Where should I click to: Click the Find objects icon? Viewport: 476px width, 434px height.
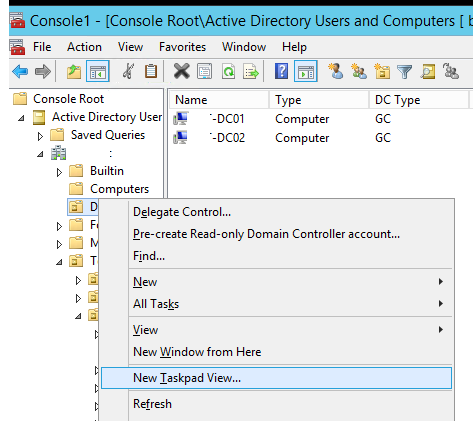[x=428, y=71]
